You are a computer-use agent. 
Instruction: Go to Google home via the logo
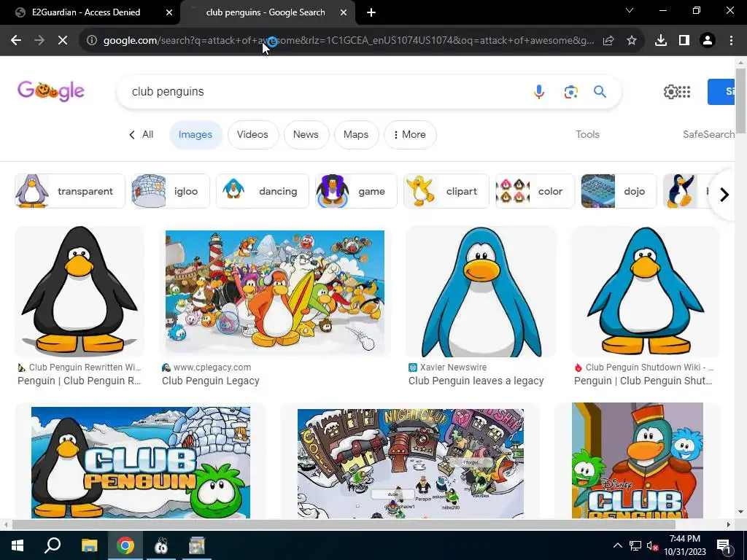[51, 91]
